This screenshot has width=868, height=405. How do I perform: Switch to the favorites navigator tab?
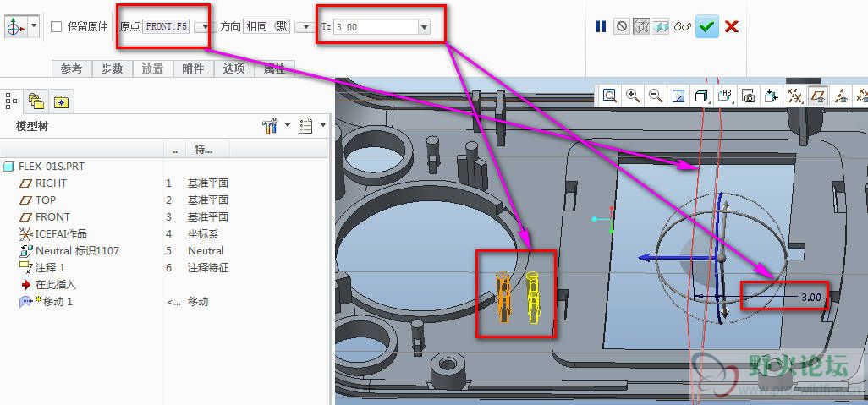(61, 101)
